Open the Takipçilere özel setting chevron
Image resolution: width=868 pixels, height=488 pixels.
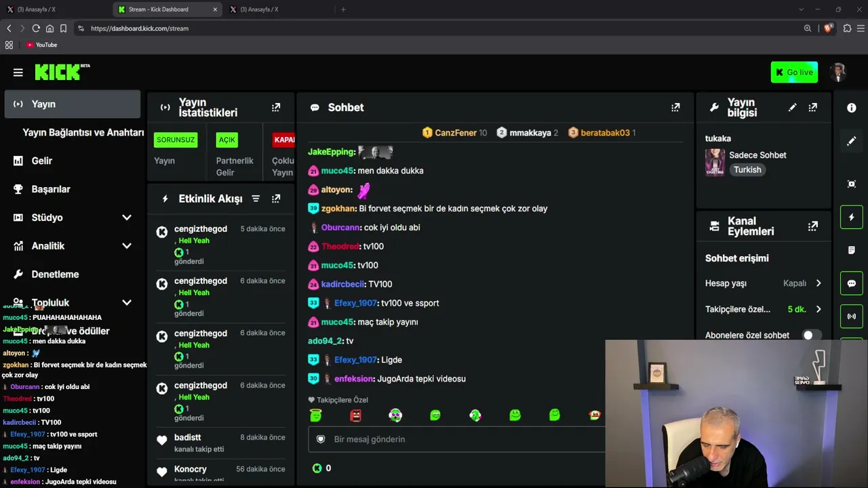(x=818, y=309)
